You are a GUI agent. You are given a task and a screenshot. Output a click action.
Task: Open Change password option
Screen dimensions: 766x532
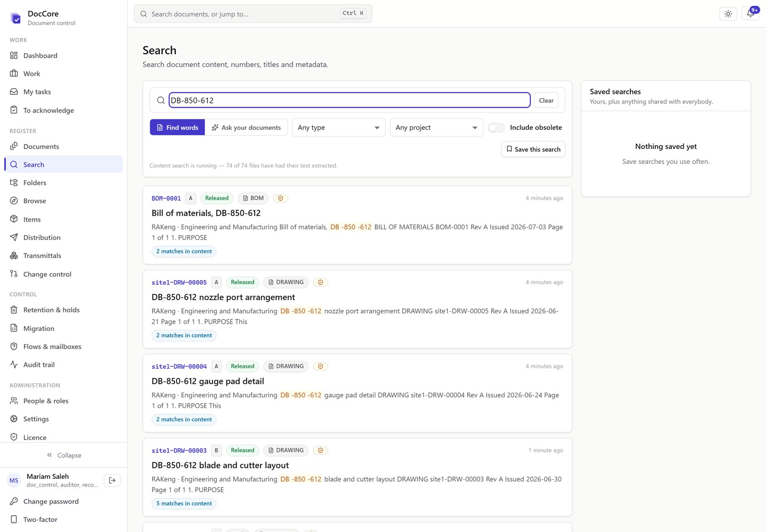(x=63, y=501)
